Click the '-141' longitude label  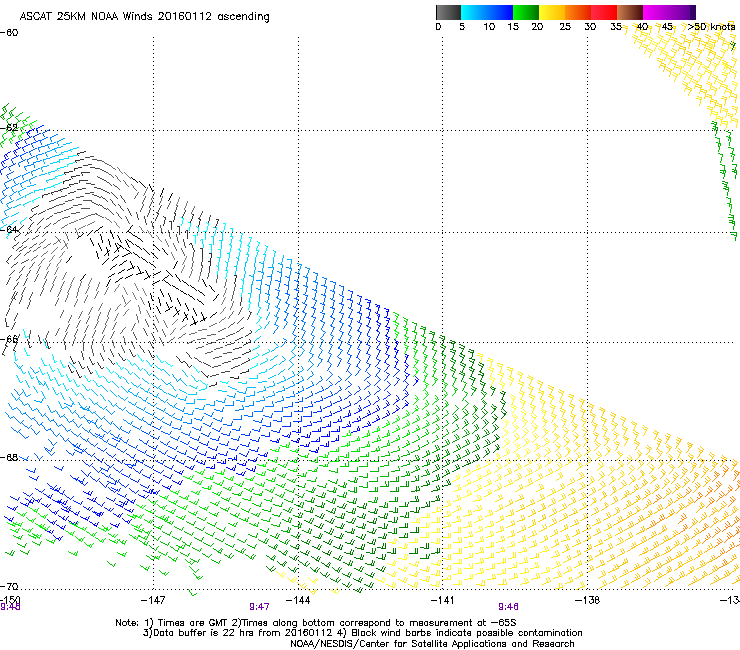pos(443,600)
